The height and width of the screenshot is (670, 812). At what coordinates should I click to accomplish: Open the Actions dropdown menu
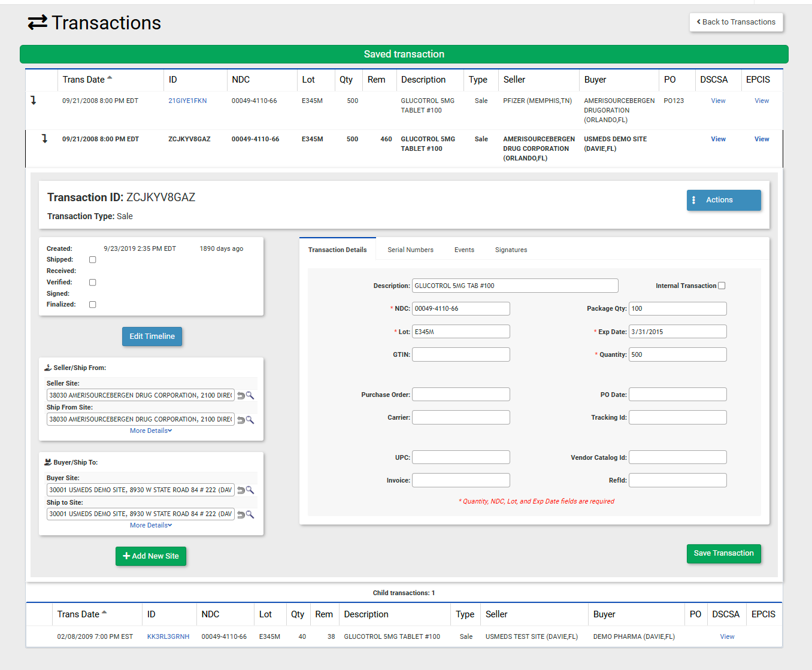(723, 200)
